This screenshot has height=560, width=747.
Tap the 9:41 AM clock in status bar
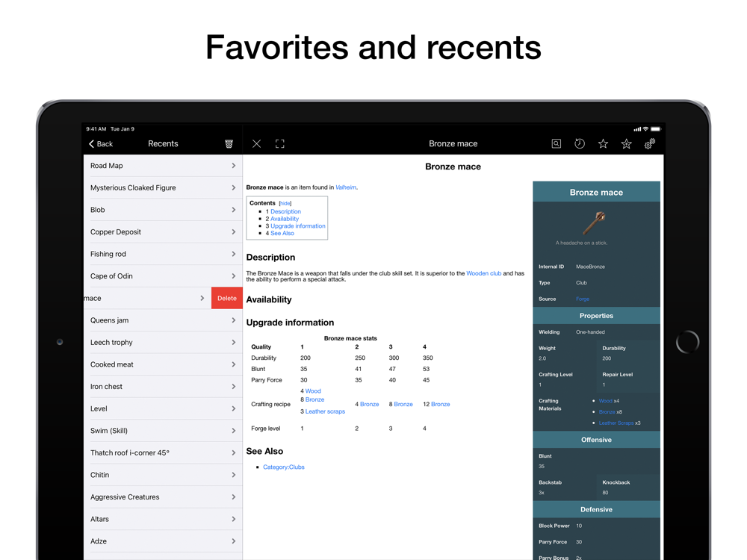[x=96, y=129]
